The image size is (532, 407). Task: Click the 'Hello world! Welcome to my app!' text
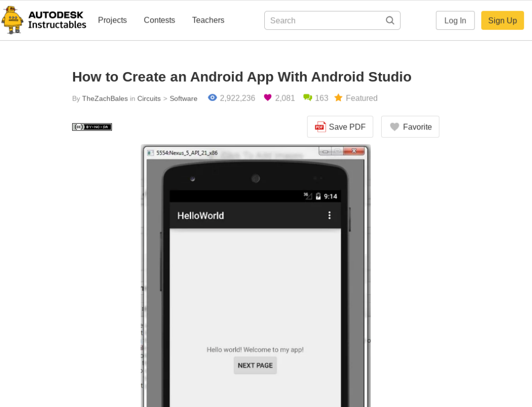255,350
